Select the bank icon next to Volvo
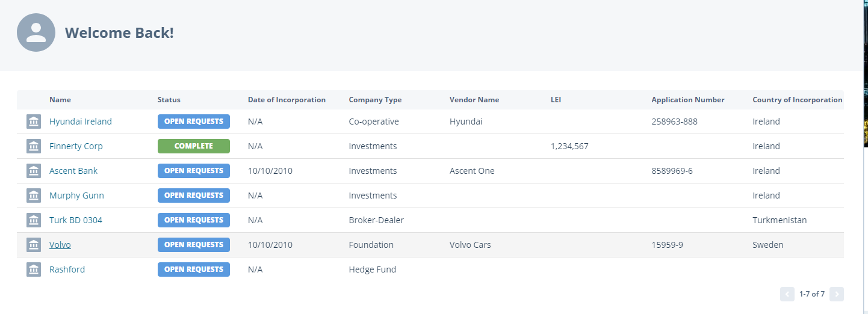Screen dimensions: 868x314 (34, 245)
